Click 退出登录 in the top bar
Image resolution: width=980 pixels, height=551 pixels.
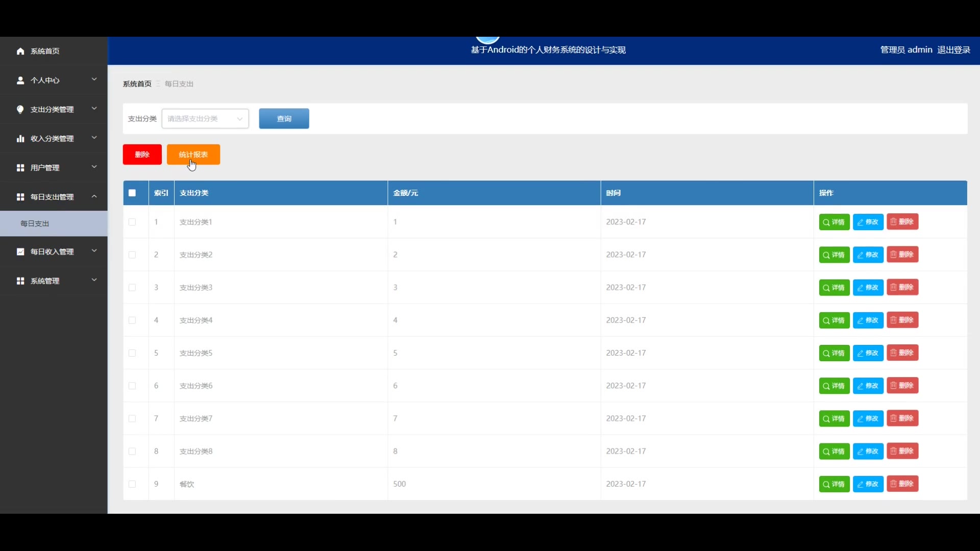click(x=953, y=49)
